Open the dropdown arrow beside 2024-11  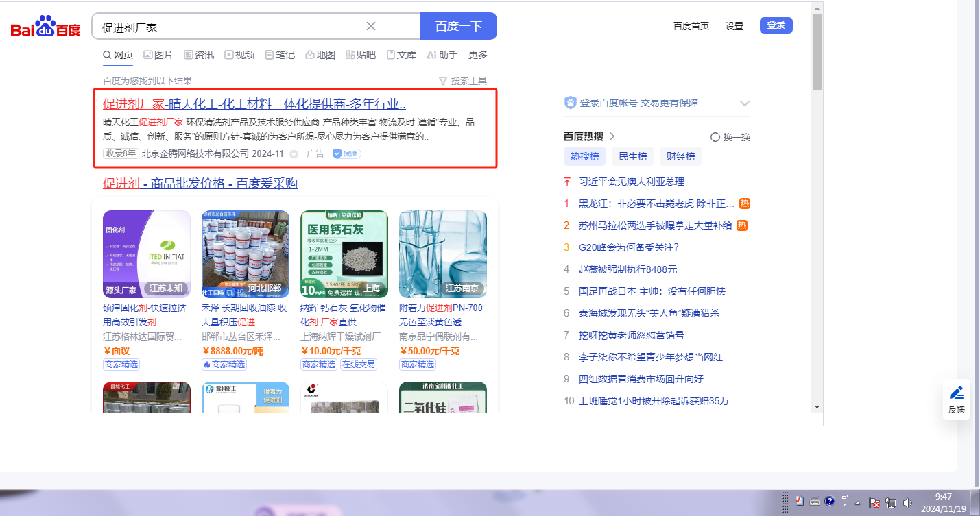coord(294,154)
